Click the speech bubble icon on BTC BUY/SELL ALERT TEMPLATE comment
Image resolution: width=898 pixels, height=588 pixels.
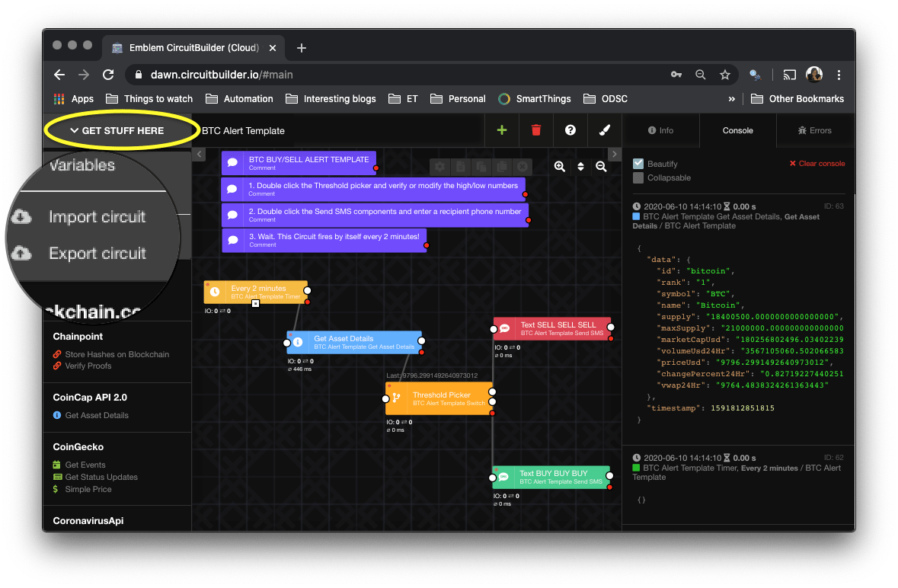point(232,162)
